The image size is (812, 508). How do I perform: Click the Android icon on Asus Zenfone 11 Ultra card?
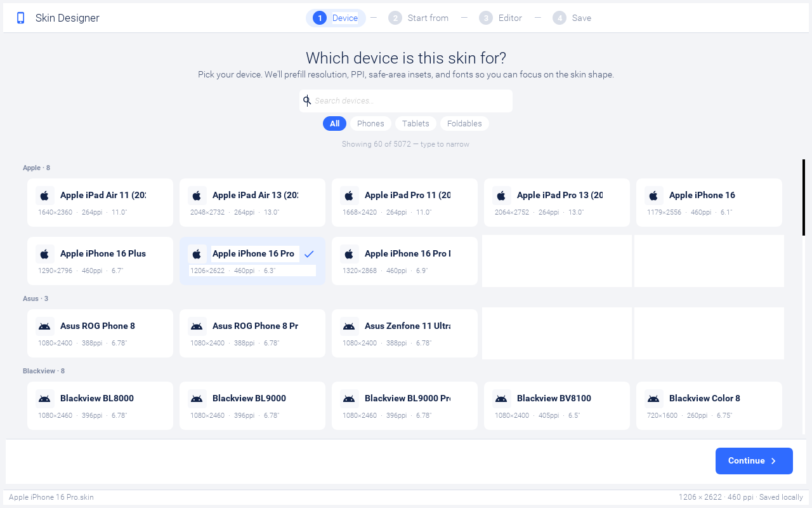[349, 326]
